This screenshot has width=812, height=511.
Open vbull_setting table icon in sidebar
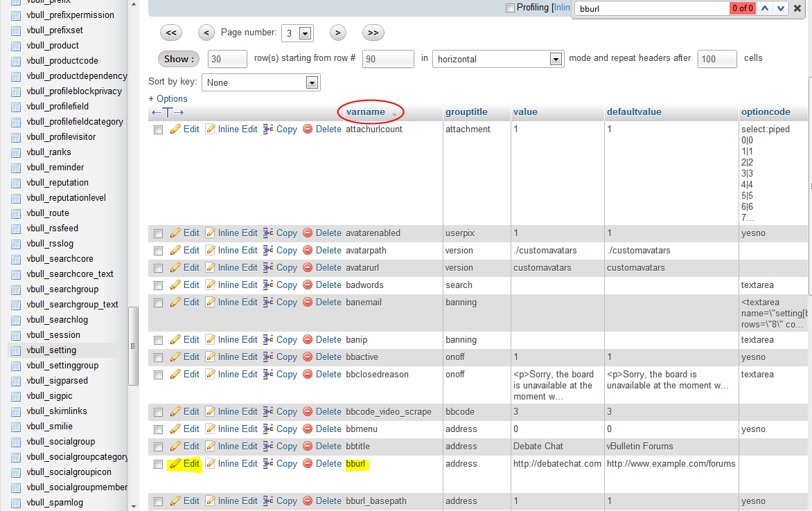click(x=16, y=350)
